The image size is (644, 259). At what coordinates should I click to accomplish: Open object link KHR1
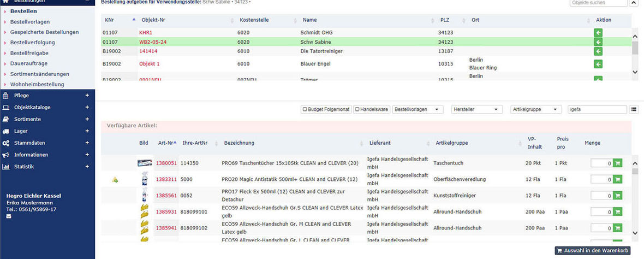point(146,32)
